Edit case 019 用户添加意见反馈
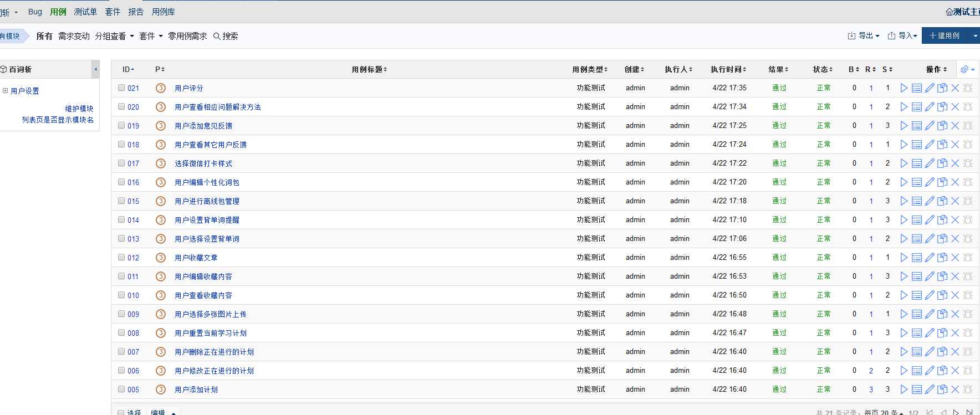 pos(930,126)
